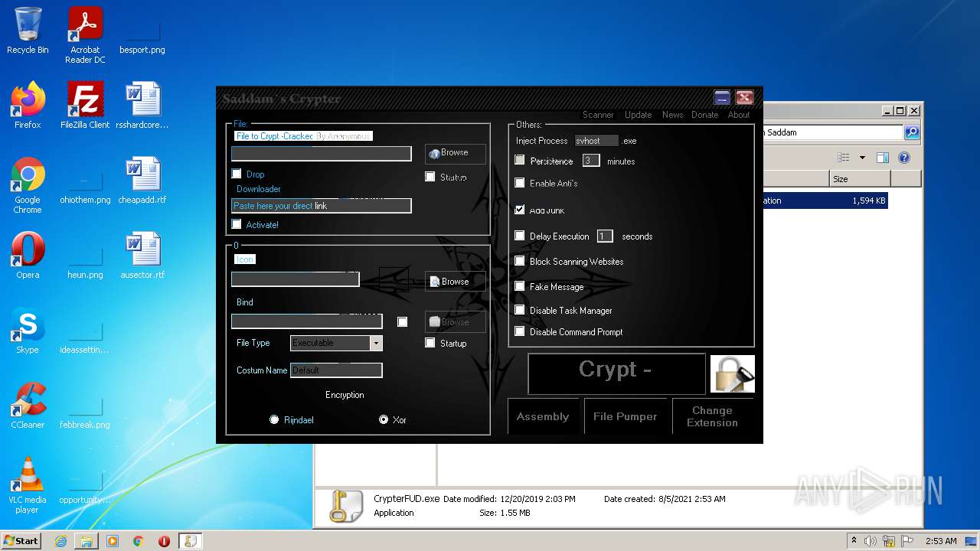Open the rsshardcore document icon
Viewport: 980px width, 551px height.
click(x=142, y=106)
